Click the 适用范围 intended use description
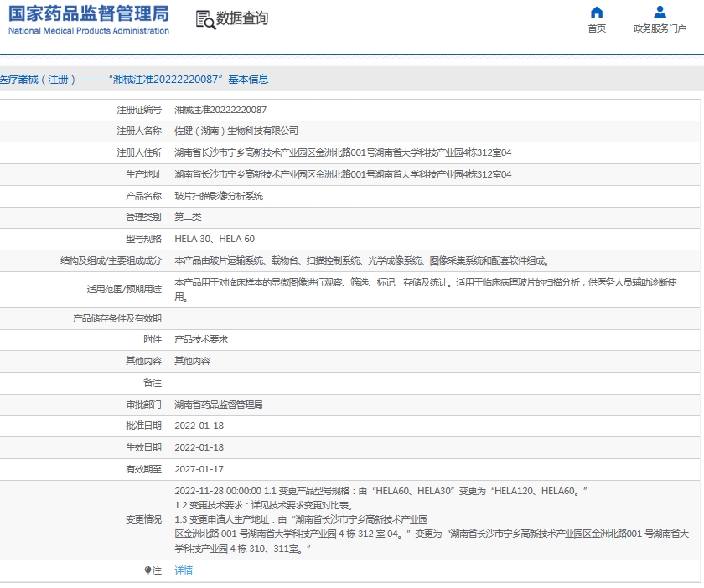 tap(426, 290)
